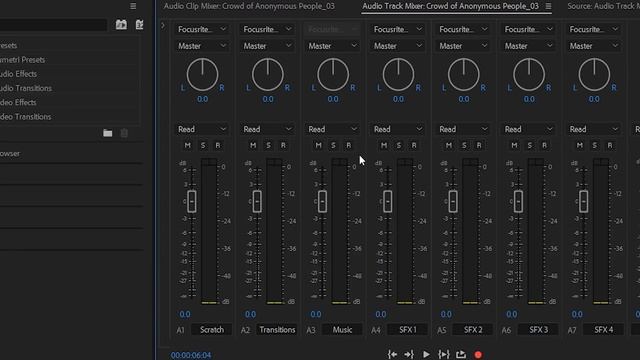Open Video Effects folder

18,102
